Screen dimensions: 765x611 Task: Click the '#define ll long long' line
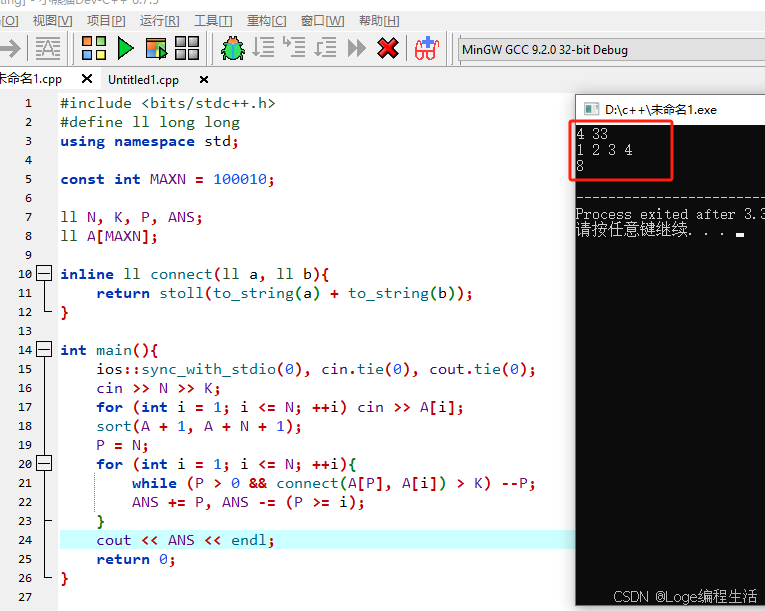[x=150, y=122]
